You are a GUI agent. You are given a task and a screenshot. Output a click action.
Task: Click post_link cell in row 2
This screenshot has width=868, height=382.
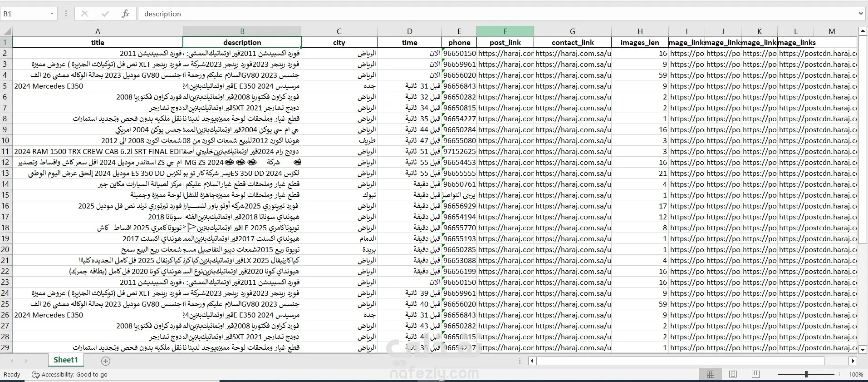click(x=505, y=53)
